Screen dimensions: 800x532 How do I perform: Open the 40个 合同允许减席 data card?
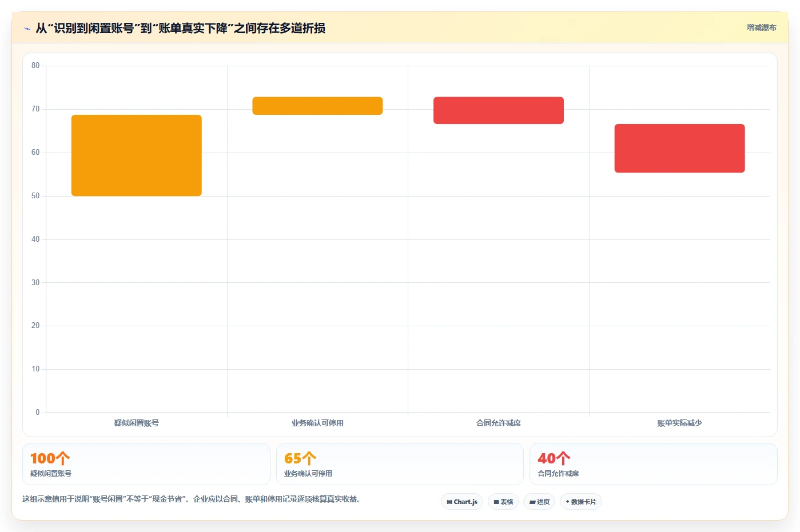(x=654, y=464)
